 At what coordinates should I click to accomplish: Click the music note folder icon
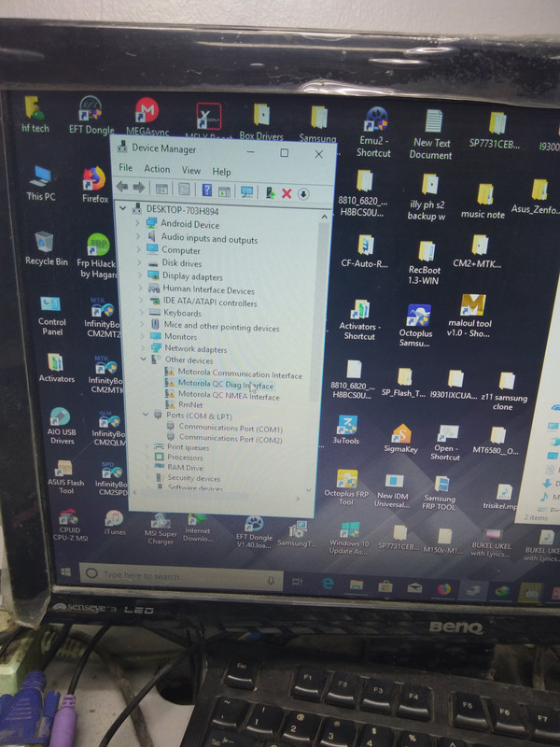point(483,202)
